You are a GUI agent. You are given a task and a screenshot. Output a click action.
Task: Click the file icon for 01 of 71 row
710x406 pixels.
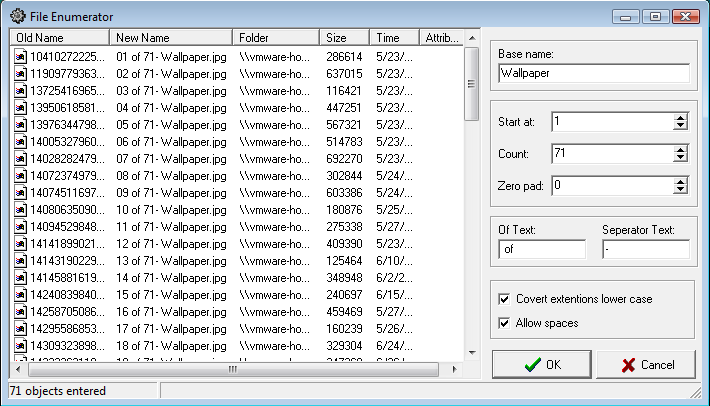tap(20, 57)
